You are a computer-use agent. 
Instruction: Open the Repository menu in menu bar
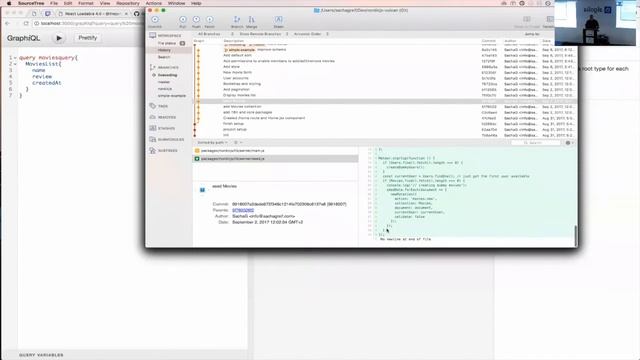pyautogui.click(x=128, y=3)
